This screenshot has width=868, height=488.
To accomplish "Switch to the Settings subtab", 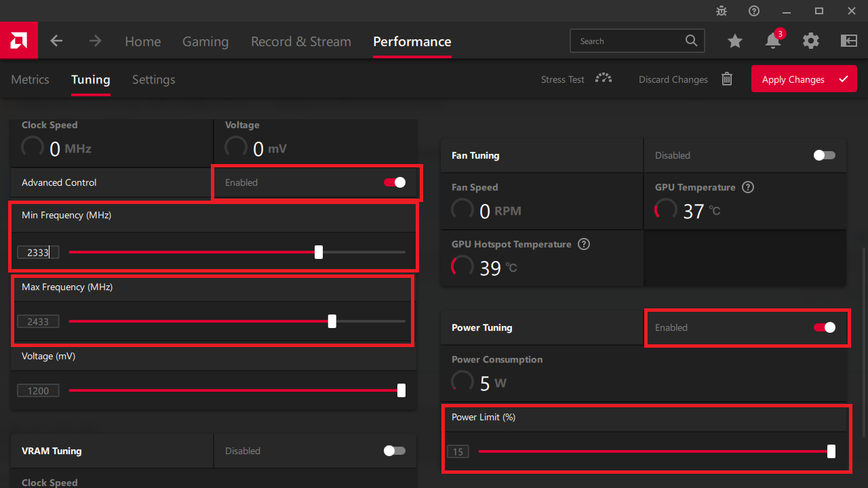I will (x=154, y=79).
